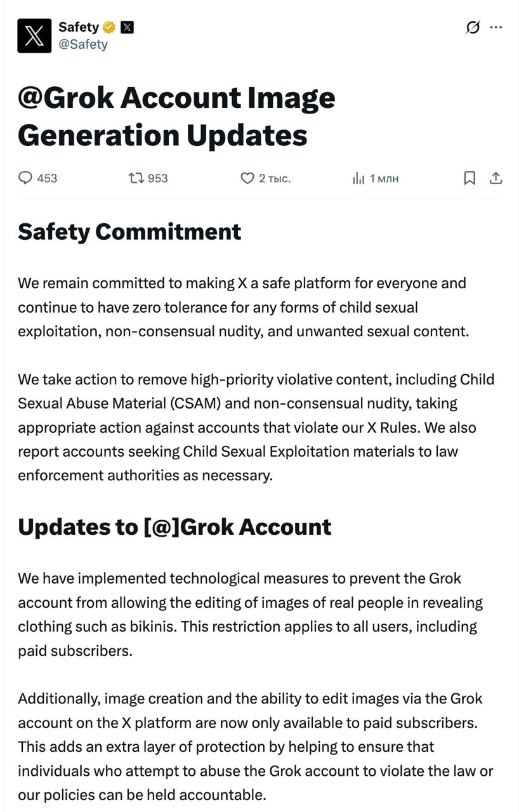The height and width of the screenshot is (812, 519).
Task: Like the post with the heart icon
Action: pos(247,178)
